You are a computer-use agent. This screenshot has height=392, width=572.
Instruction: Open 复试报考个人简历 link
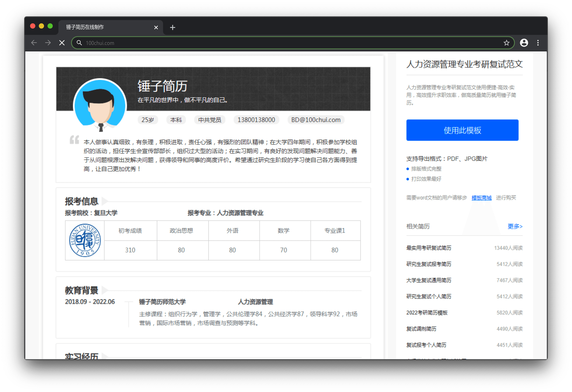click(426, 345)
